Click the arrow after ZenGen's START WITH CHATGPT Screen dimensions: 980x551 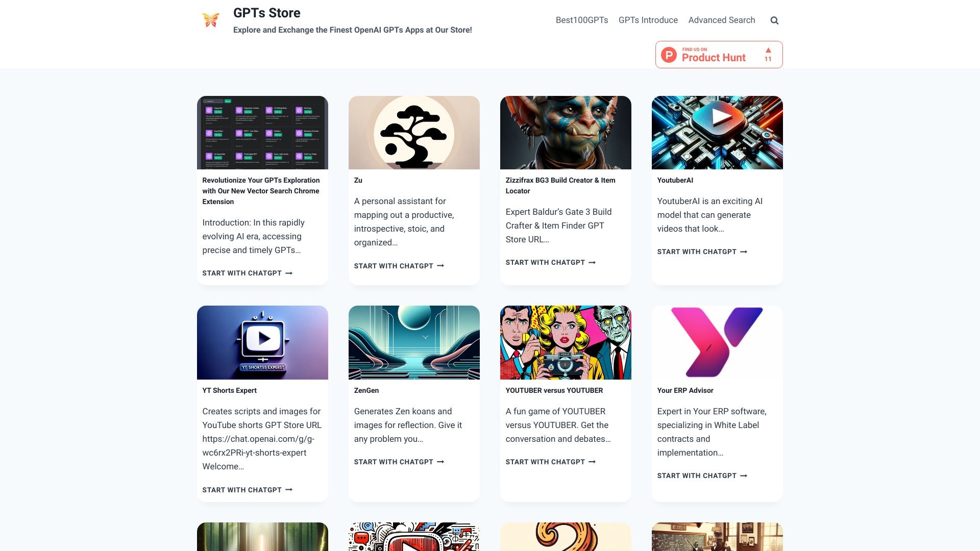tap(439, 462)
